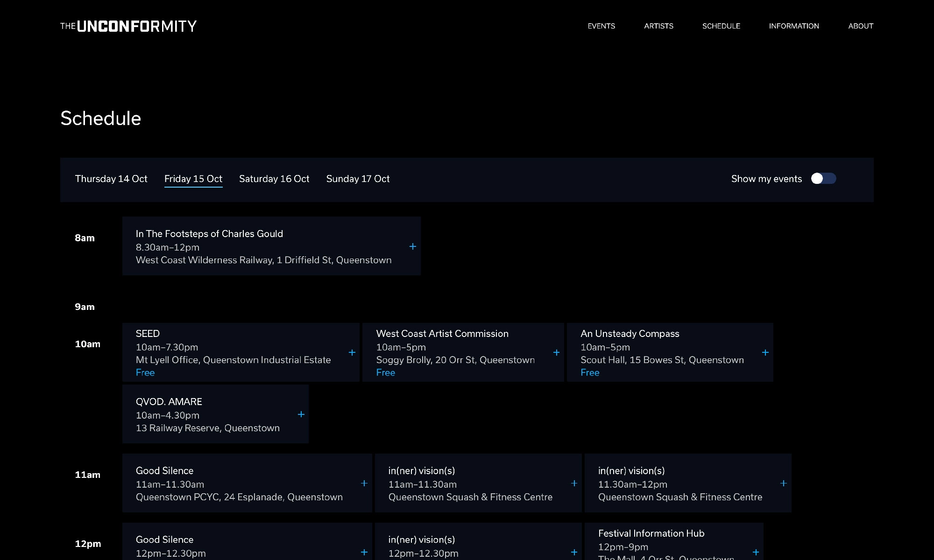Image resolution: width=934 pixels, height=560 pixels.
Task: Add 11.30am in(ner) vision(s) plus icon
Action: 784,483
